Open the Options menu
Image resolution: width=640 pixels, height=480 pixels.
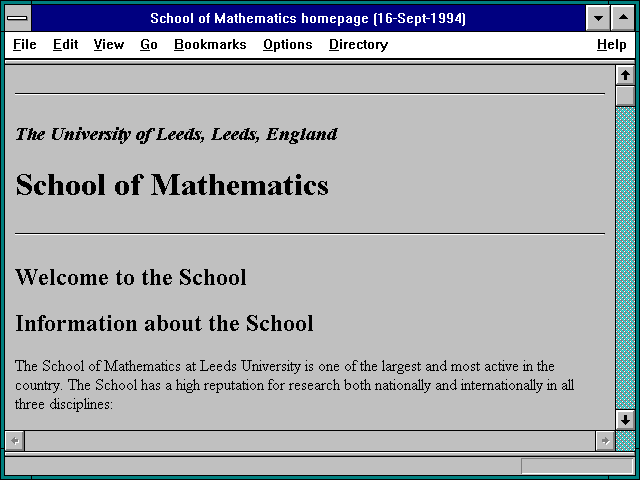click(x=288, y=44)
